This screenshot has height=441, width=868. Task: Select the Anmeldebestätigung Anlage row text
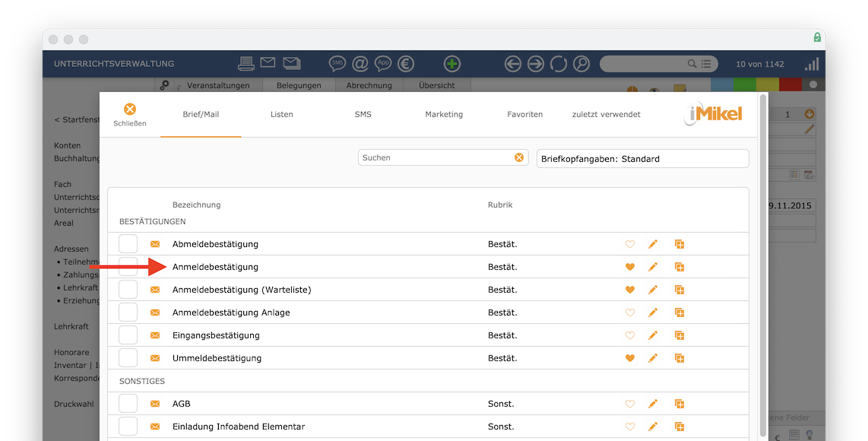pos(231,313)
